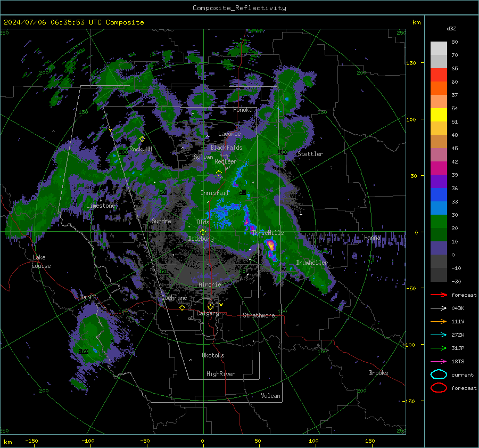The width and height of the screenshot is (479, 448).
Task: Click the yellow diamond marker below Cochrane
Action: click(x=182, y=307)
